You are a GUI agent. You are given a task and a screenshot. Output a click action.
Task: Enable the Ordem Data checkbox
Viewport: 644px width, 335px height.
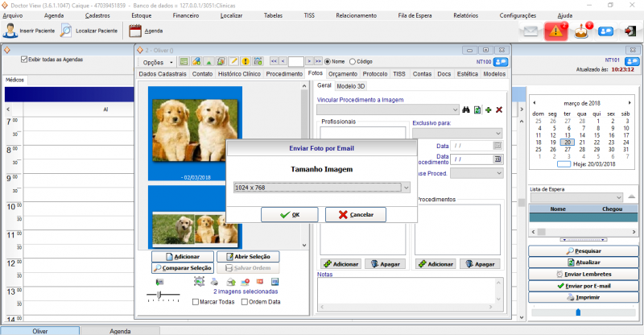(242, 302)
